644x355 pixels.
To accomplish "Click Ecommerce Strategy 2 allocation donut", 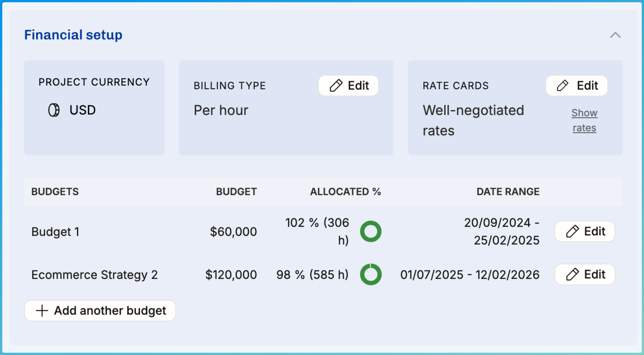I will pyautogui.click(x=370, y=274).
